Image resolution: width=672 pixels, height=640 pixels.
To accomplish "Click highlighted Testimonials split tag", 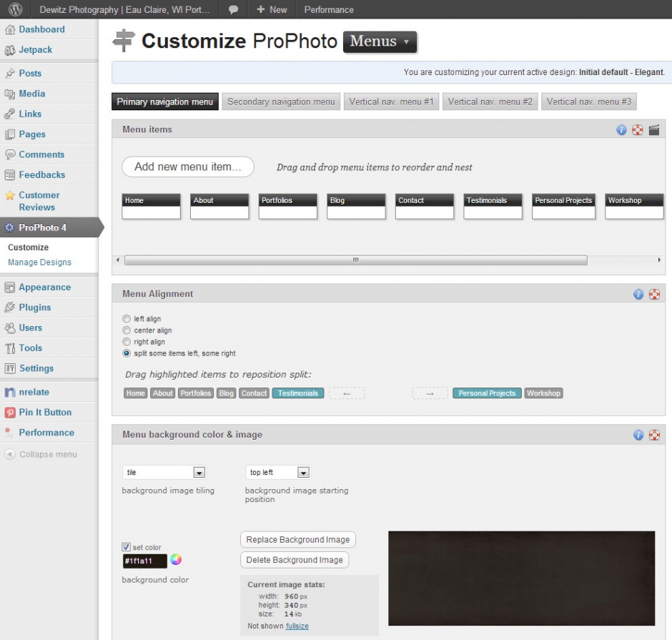I will (x=298, y=393).
